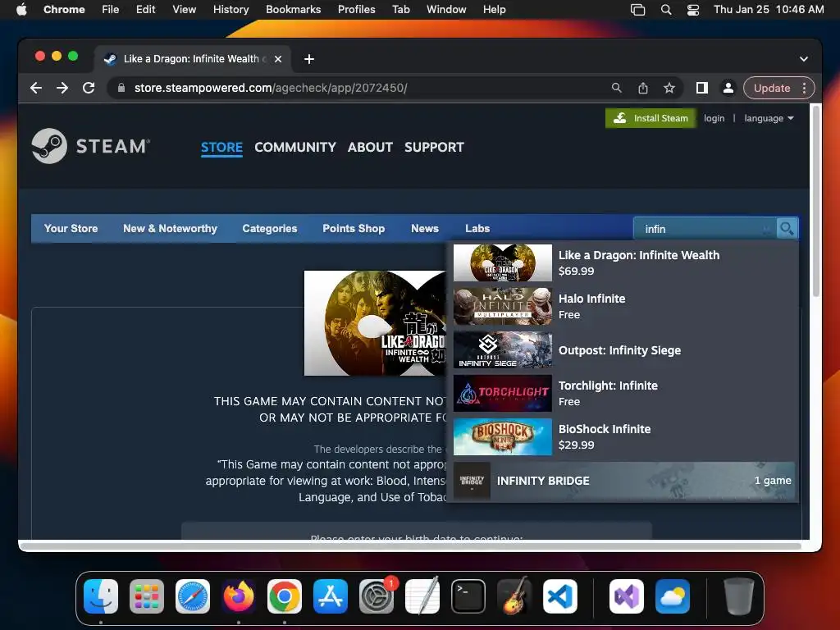The height and width of the screenshot is (630, 840).
Task: Expand the Chrome tab search chevron
Action: pyautogui.click(x=804, y=59)
